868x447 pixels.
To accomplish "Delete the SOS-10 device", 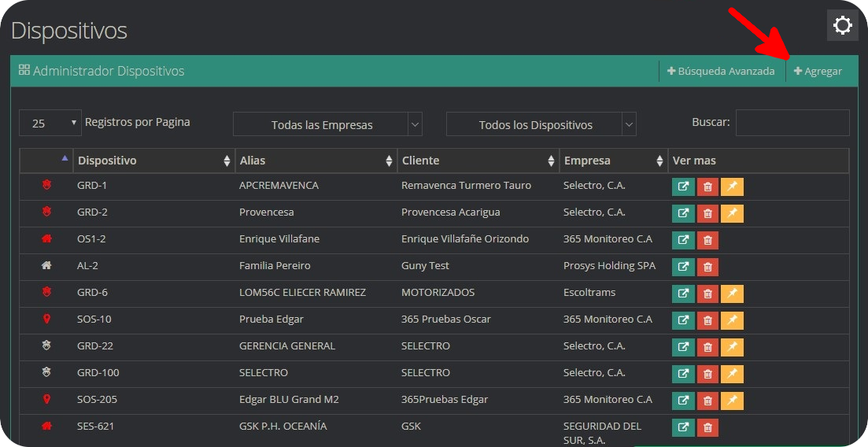I will coord(707,320).
